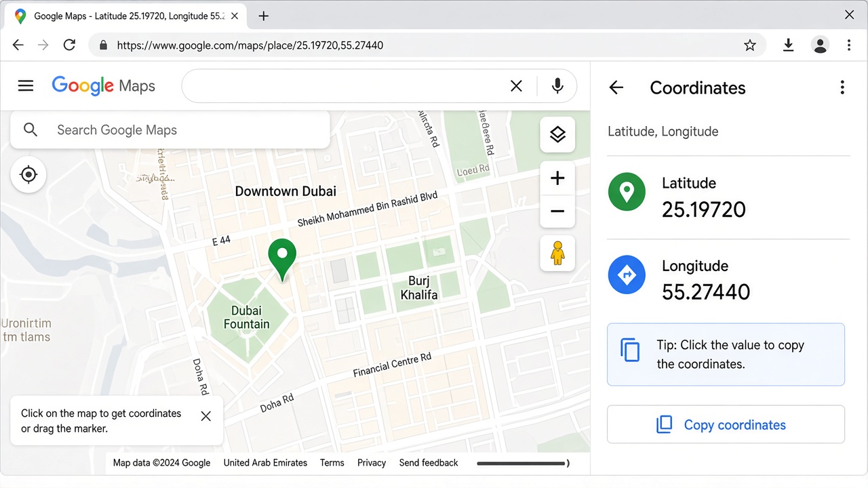Open browser downloads
This screenshot has width=868, height=488.
(x=788, y=45)
